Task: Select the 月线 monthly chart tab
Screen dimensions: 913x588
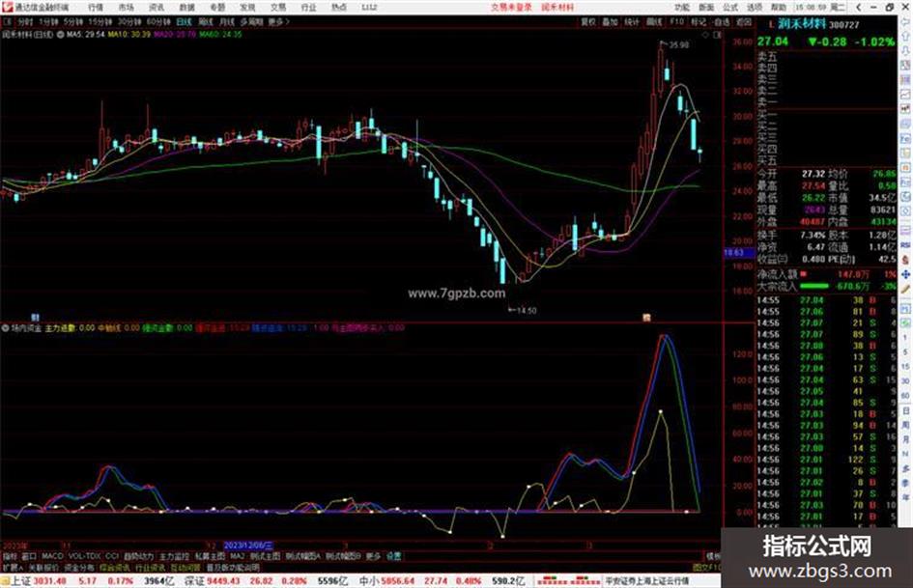Action: (226, 21)
